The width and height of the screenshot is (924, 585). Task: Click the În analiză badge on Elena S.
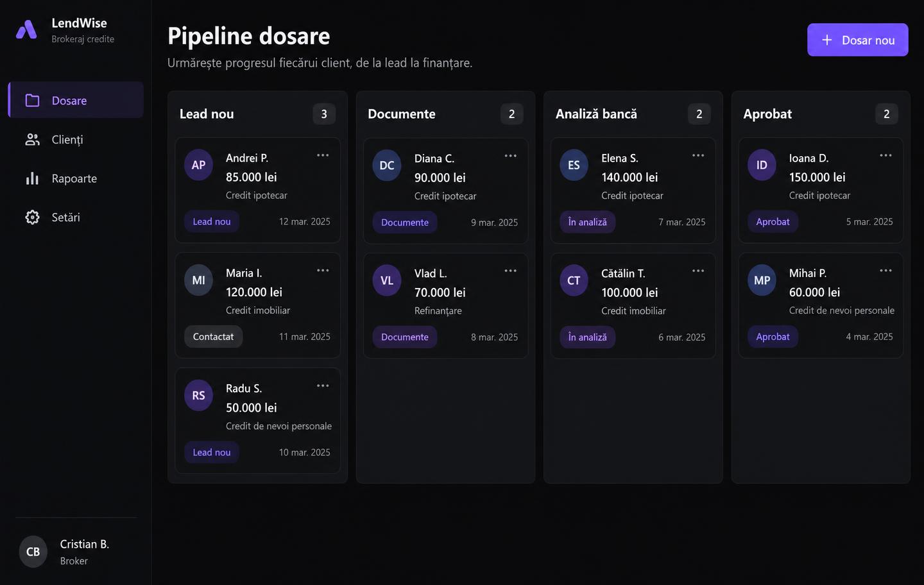pyautogui.click(x=588, y=222)
